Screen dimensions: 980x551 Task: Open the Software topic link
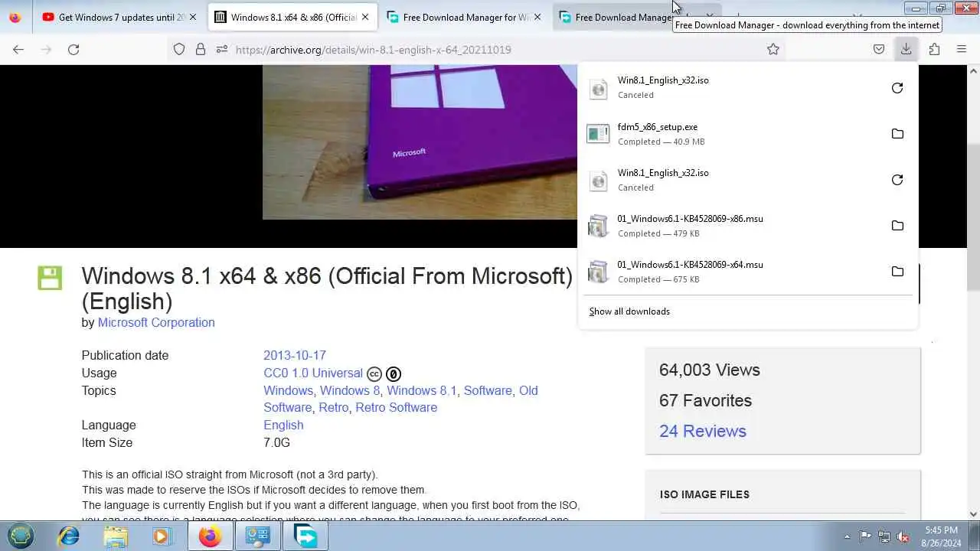488,390
